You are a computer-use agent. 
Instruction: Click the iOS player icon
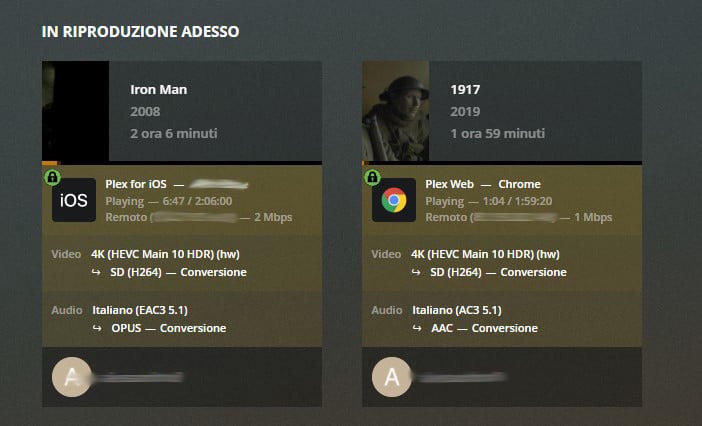pos(74,200)
